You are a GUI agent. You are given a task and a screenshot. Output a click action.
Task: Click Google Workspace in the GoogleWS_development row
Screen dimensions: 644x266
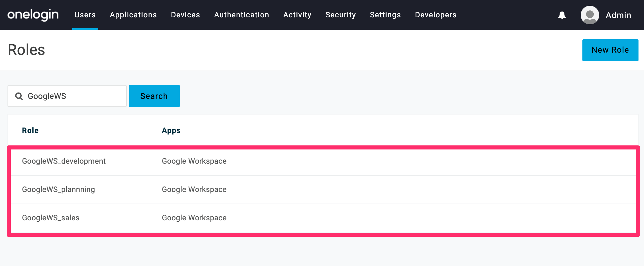coord(194,161)
